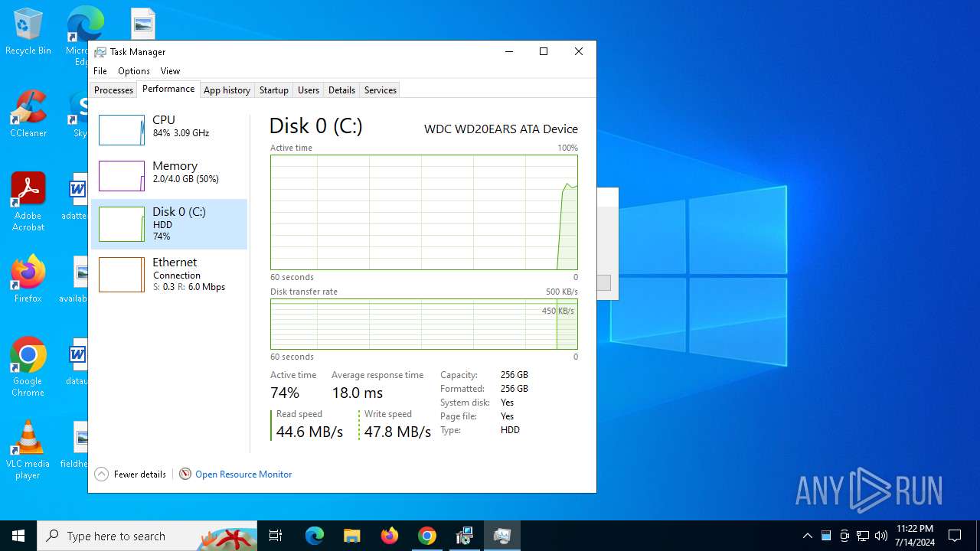Select the CPU usage thumbnail graph
This screenshot has height=551, width=980.
[121, 130]
